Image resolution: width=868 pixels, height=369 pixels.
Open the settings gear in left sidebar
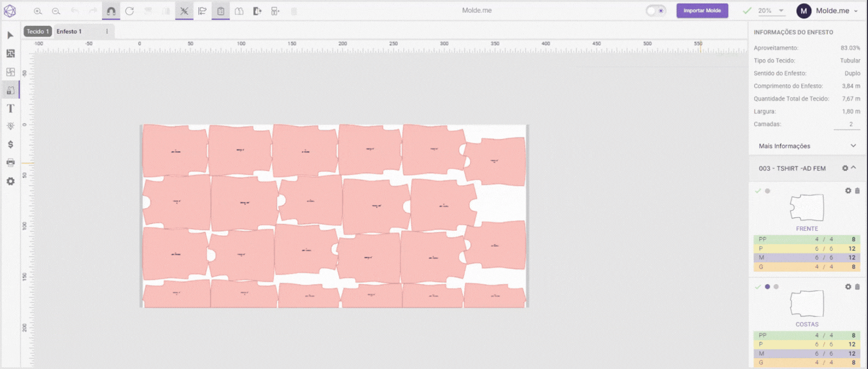point(10,181)
